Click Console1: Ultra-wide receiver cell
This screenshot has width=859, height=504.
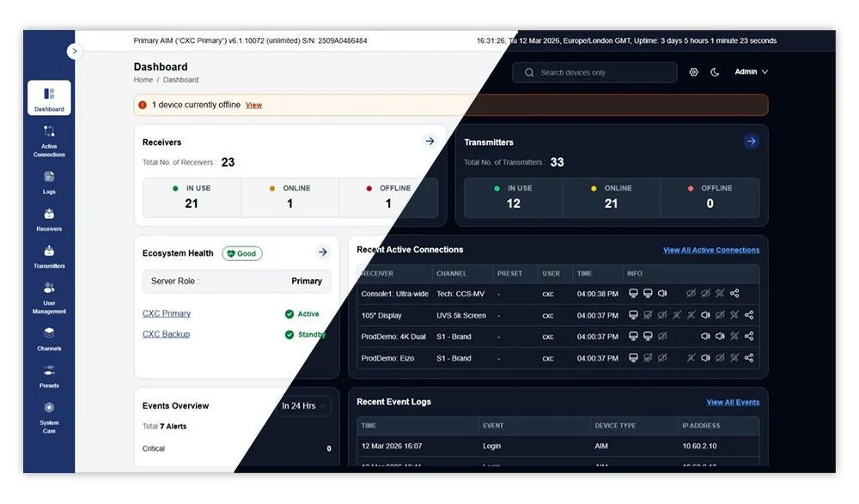394,295
